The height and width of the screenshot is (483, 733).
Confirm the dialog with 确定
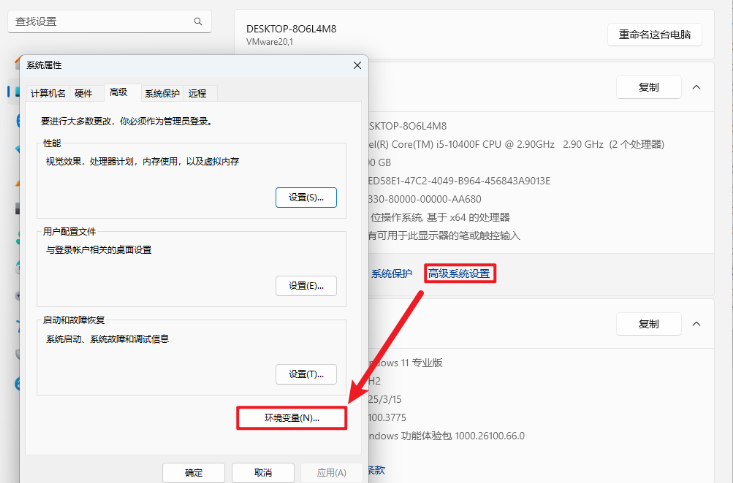pos(193,472)
